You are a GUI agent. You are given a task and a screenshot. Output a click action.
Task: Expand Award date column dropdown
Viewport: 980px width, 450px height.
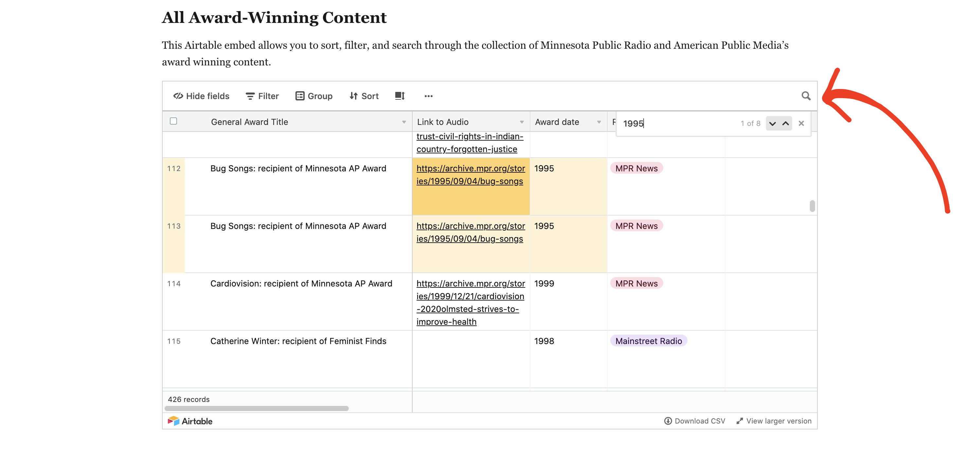pyautogui.click(x=599, y=122)
